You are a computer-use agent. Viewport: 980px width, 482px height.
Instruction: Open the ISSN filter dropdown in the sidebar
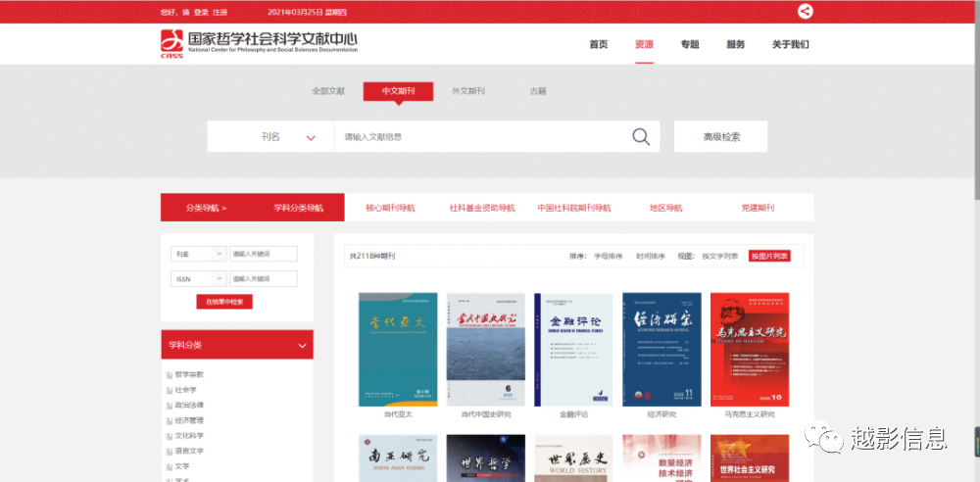[199, 279]
